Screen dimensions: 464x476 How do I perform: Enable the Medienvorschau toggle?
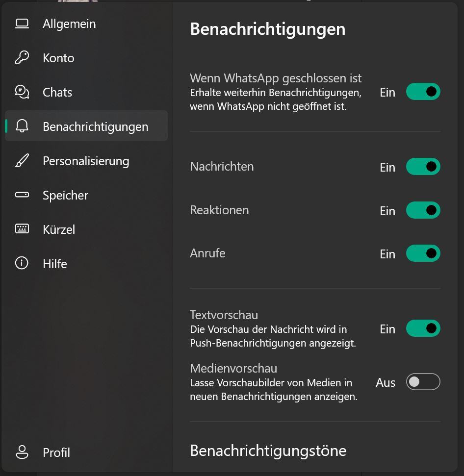coord(423,382)
